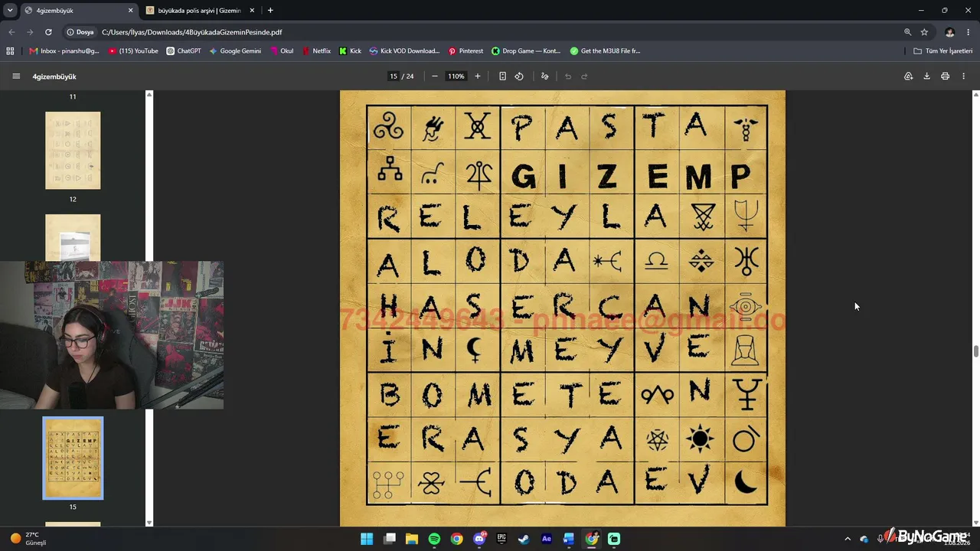Screen dimensions: 980x551
Task: Open the Drop Game bookmark
Action: click(x=526, y=51)
